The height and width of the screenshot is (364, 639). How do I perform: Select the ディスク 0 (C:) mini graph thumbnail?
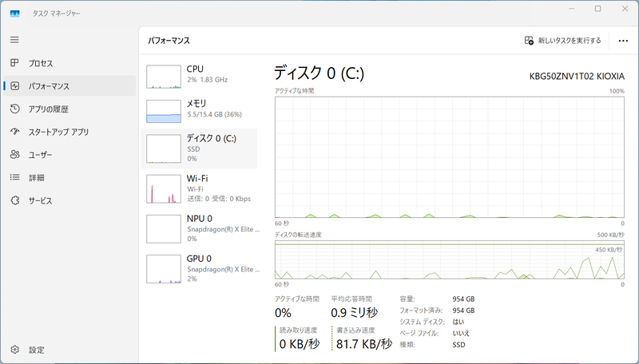[164, 149]
